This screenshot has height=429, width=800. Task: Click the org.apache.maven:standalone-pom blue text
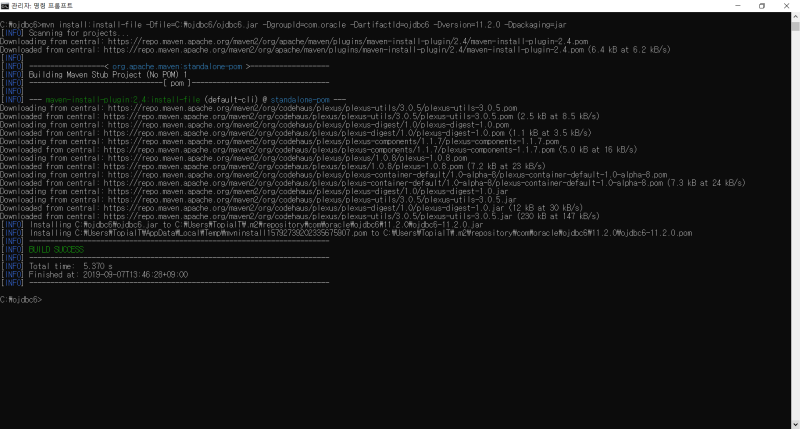tap(177, 66)
